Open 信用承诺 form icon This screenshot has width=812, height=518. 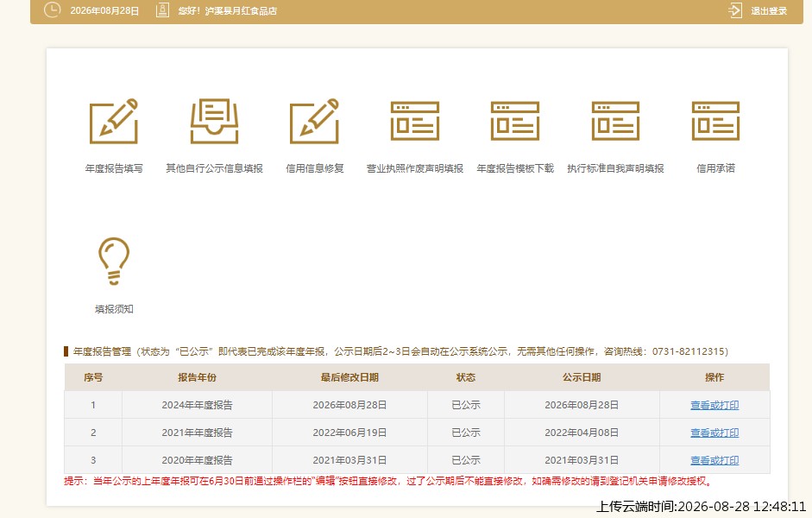coord(715,121)
